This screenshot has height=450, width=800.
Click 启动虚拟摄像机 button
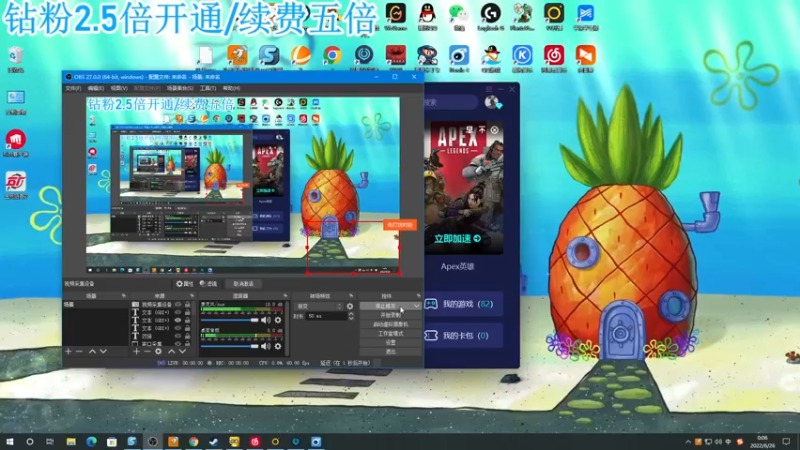[x=390, y=324]
